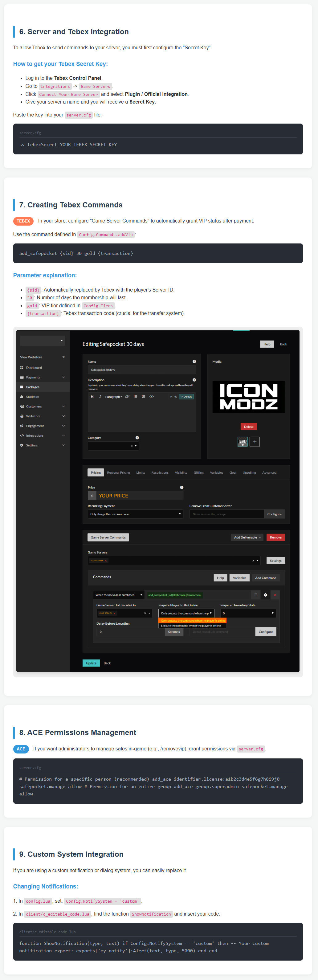Expand the Integrations sidebar section
Screen dimensions: 318x980
click(x=63, y=435)
